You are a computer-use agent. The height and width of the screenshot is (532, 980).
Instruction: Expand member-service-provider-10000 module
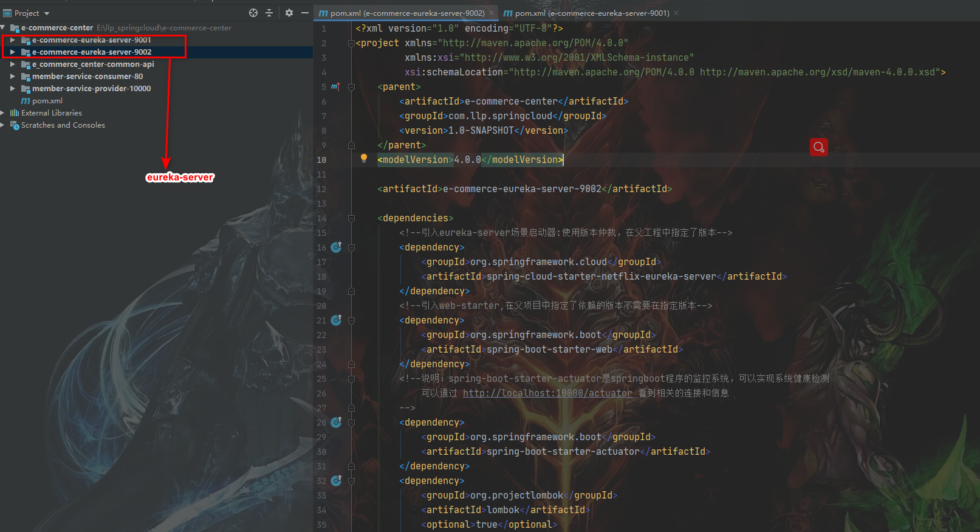(13, 89)
